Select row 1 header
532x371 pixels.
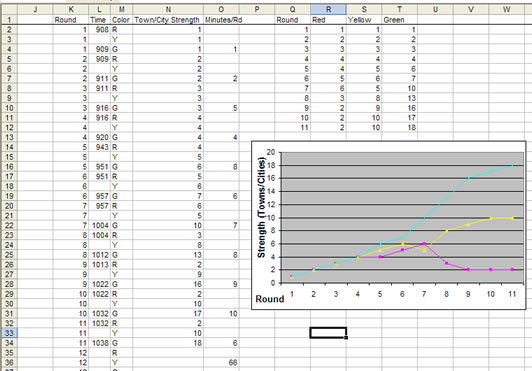(9, 20)
